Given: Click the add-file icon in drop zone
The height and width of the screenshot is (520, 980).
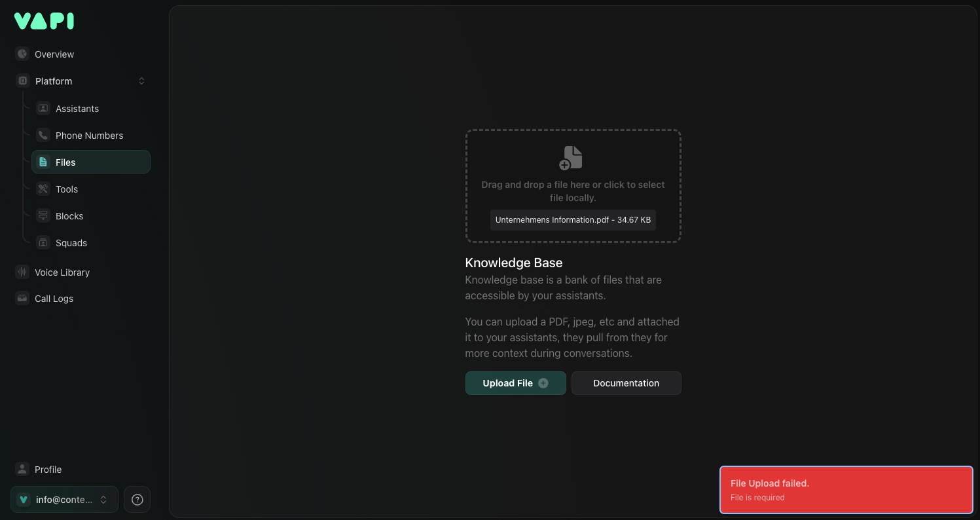Looking at the screenshot, I should pos(571,158).
